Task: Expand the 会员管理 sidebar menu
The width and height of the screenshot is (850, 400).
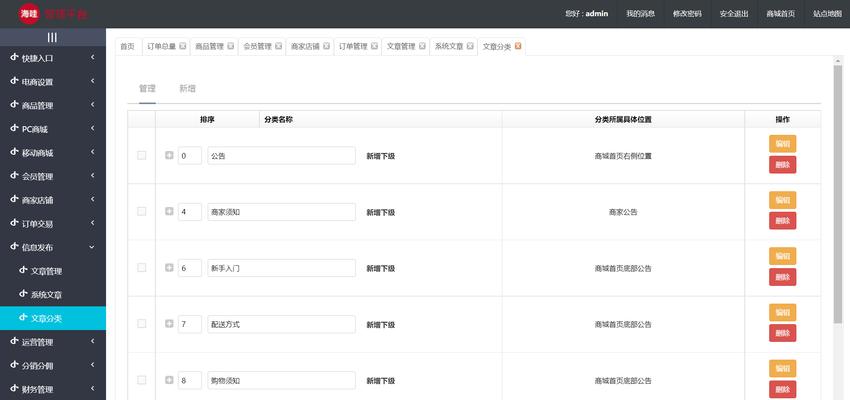Action: tap(53, 176)
